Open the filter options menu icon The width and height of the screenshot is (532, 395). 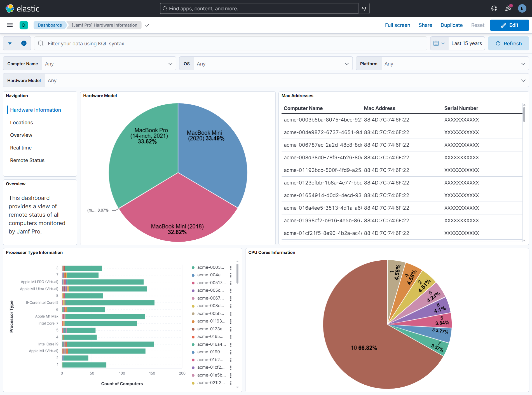[10, 43]
